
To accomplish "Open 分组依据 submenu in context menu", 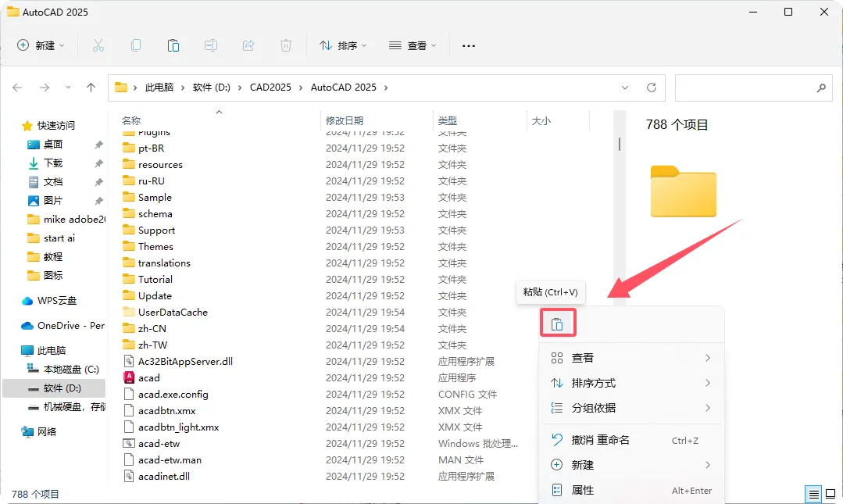I will pos(632,408).
